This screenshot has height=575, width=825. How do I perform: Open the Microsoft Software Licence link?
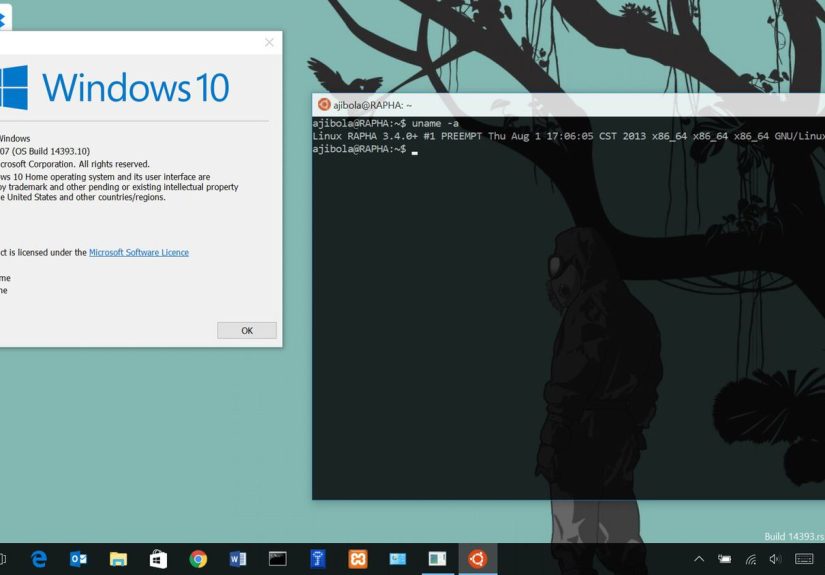139,253
